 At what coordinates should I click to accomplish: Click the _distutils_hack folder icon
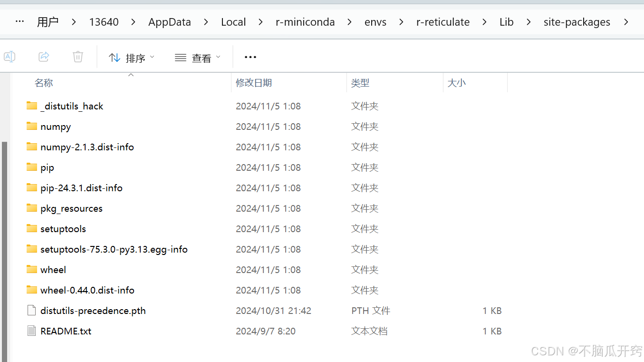[x=32, y=106]
